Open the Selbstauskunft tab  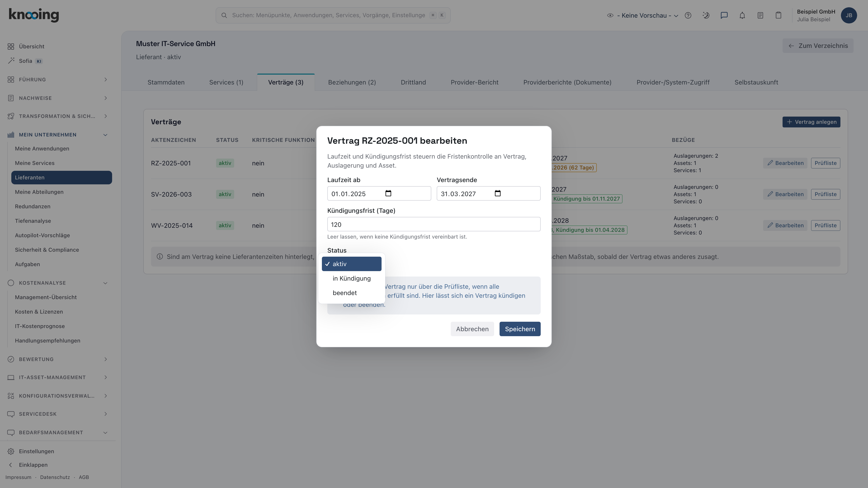756,82
